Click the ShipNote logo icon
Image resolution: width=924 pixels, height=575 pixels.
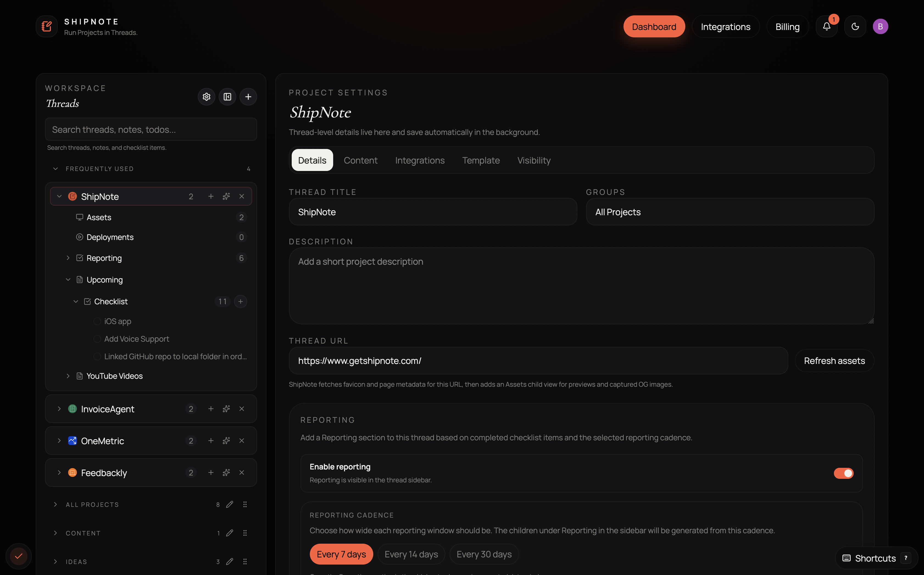click(47, 26)
